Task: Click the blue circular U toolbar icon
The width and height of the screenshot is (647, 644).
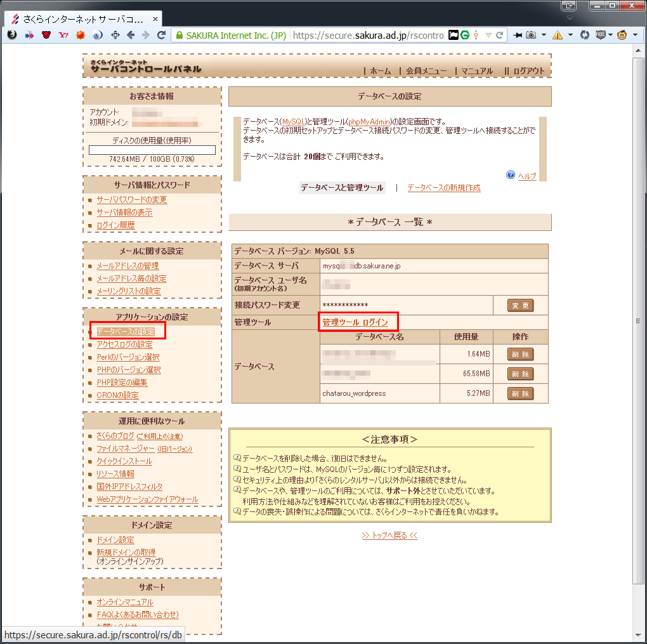Action: [98, 35]
